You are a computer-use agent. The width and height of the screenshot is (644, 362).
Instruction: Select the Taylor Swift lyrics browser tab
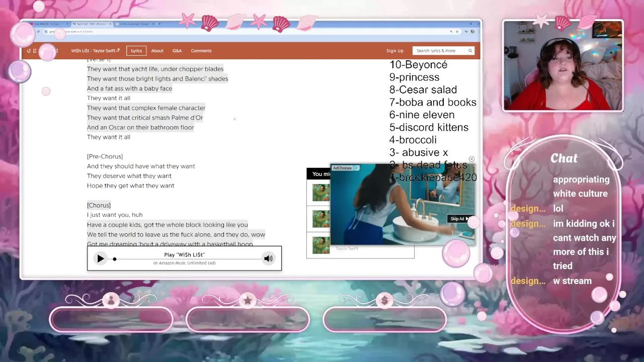[x=92, y=24]
